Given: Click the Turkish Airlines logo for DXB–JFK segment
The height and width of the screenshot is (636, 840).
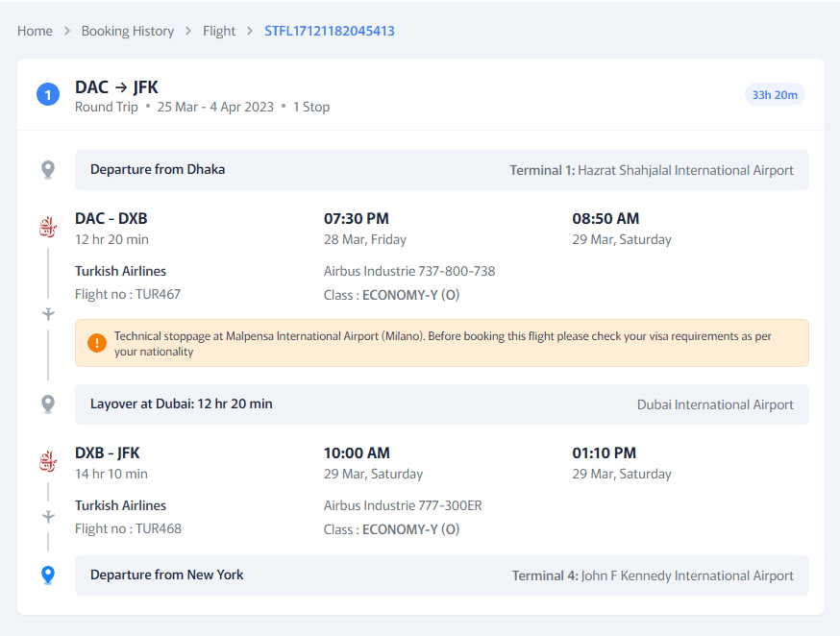Looking at the screenshot, I should 48,461.
